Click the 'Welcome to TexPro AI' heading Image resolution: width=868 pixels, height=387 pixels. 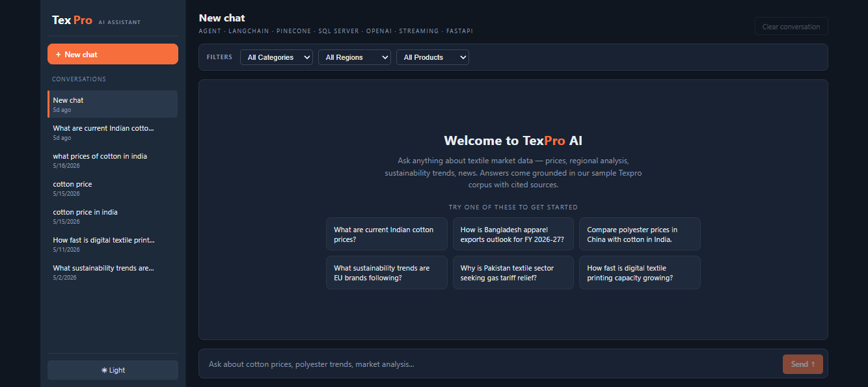point(513,140)
